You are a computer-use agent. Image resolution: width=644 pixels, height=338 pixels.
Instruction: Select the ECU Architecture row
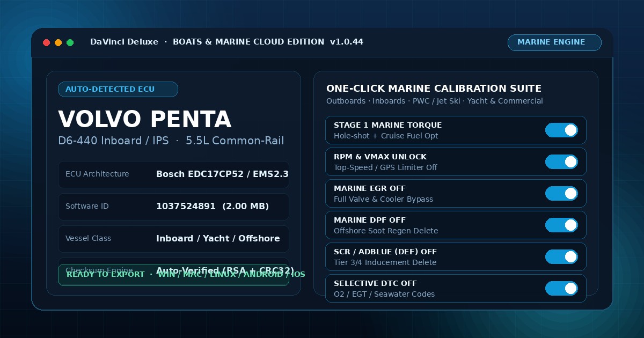[x=173, y=174]
